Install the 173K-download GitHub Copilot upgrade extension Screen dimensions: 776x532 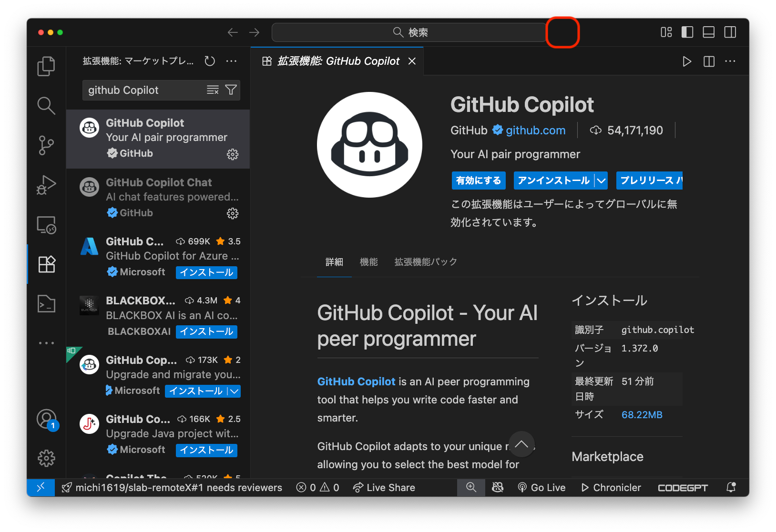196,391
